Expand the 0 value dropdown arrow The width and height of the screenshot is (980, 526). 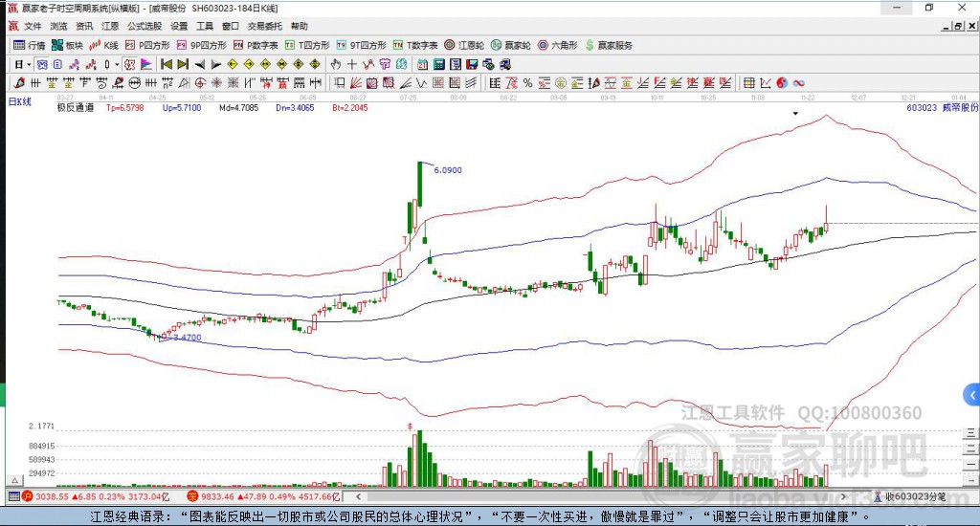[116, 64]
